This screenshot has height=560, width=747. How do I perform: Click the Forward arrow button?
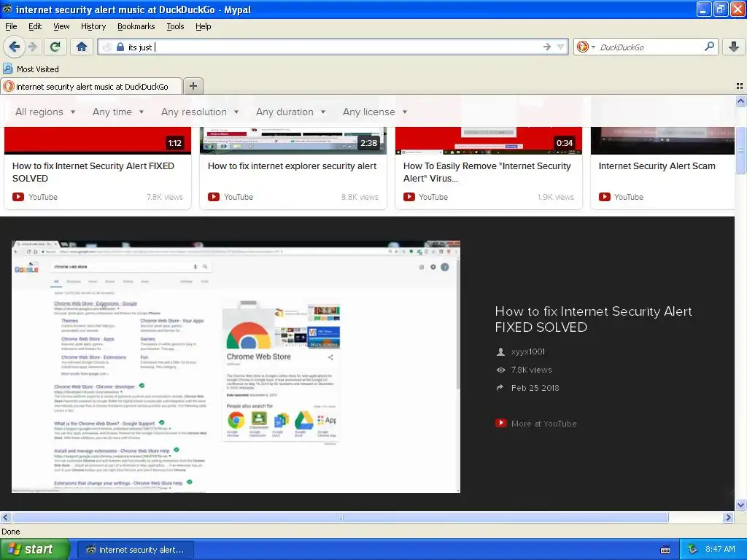point(33,47)
